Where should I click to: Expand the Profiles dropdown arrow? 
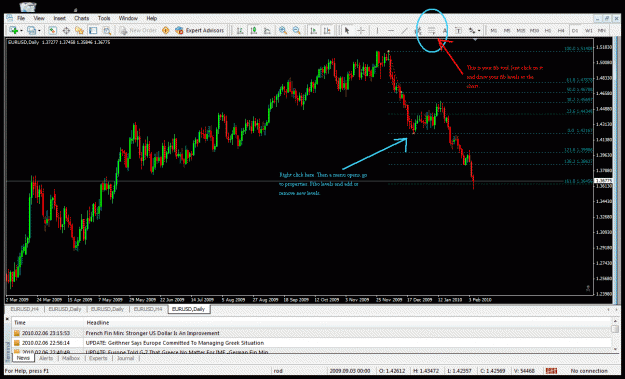tap(39, 31)
